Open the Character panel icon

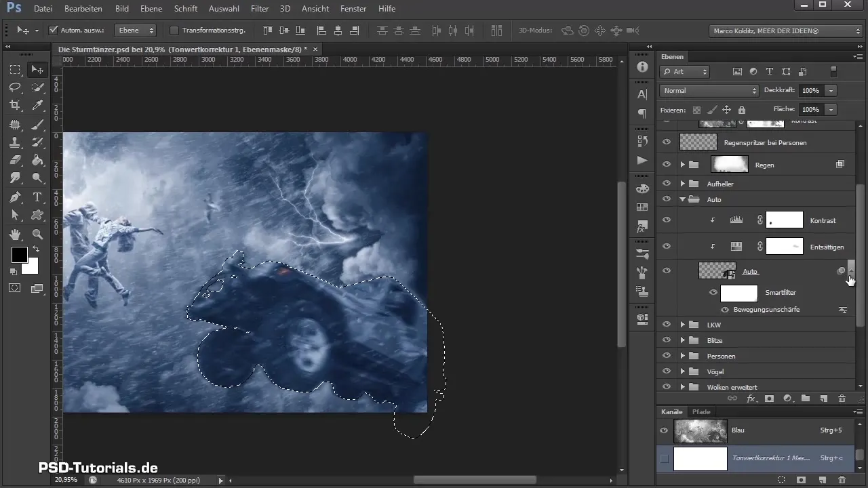[x=642, y=94]
